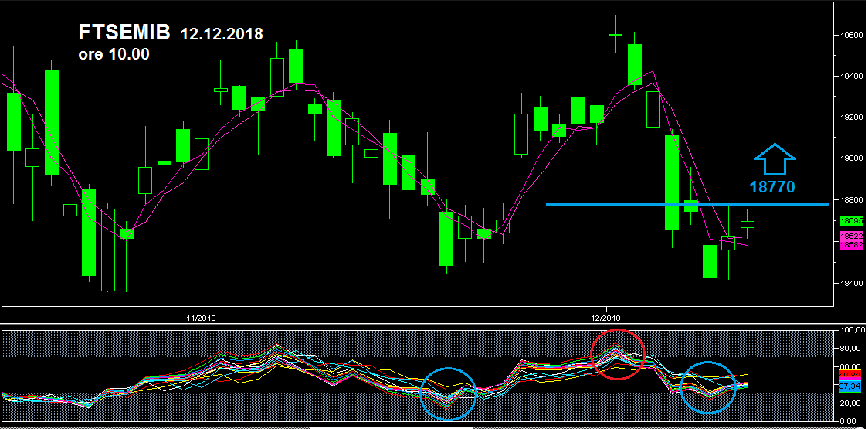Click the doji candle at the 19600 peak

click(615, 34)
